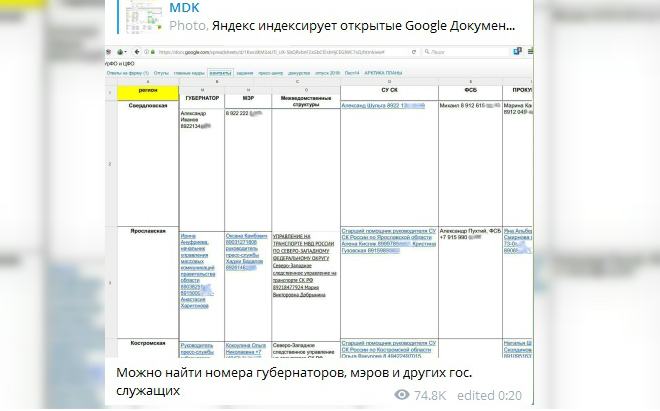
Task: Click column letter A header
Action: coord(148,82)
